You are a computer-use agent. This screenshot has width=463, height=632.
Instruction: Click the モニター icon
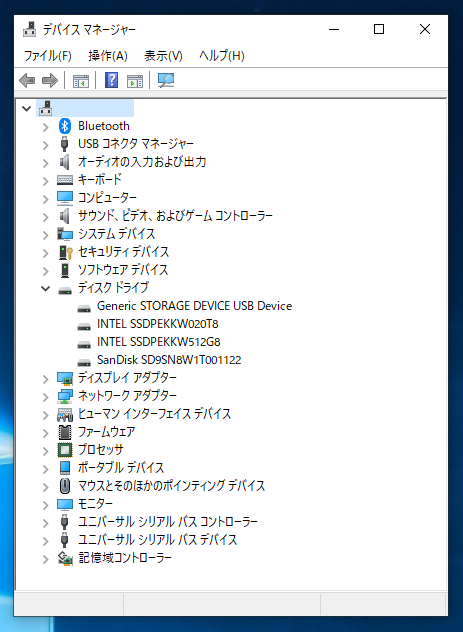click(x=65, y=504)
